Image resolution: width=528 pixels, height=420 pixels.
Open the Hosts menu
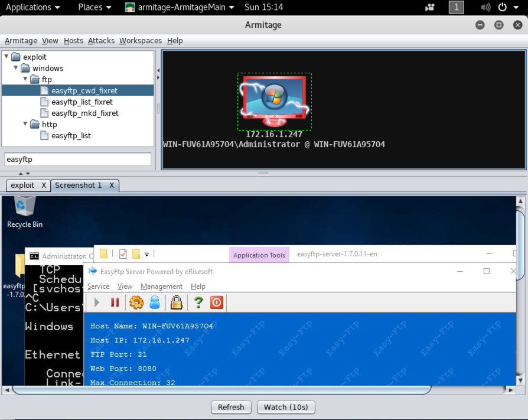tap(73, 41)
